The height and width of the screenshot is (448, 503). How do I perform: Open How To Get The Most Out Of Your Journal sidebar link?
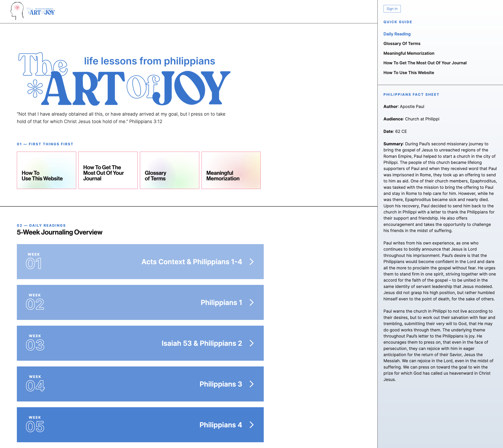[x=425, y=63]
